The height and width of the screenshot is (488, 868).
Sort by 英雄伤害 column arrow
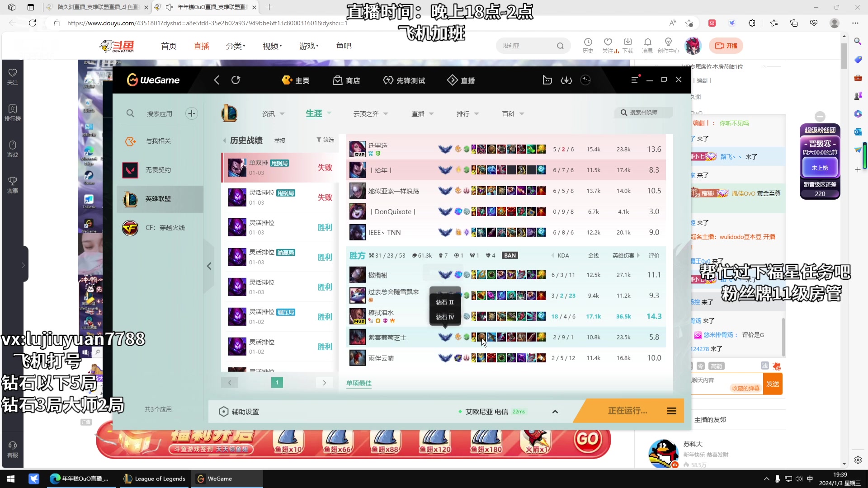pos(638,256)
